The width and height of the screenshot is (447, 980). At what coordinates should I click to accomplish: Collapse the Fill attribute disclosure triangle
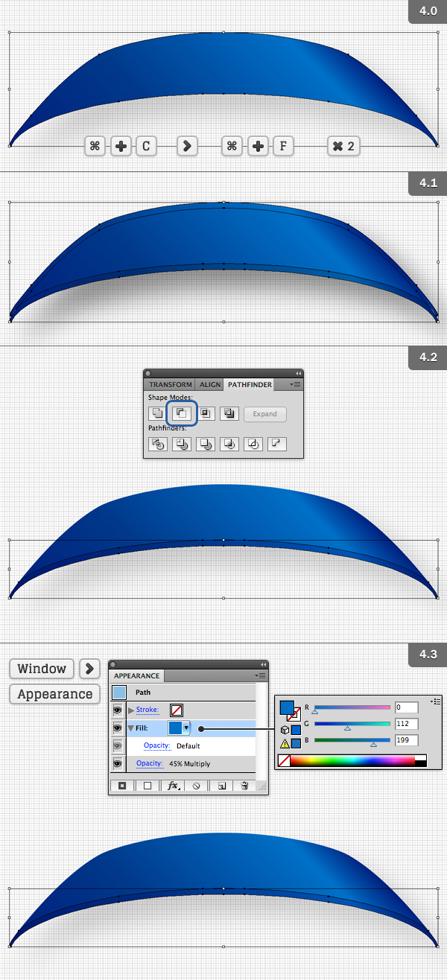132,728
